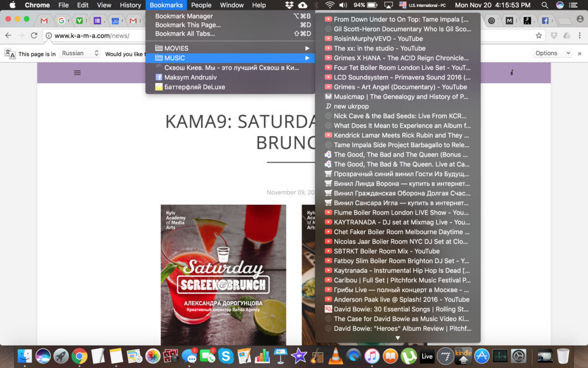This screenshot has height=368, width=588.
Task: Open Notification Center from the menu bar
Action: [x=574, y=5]
